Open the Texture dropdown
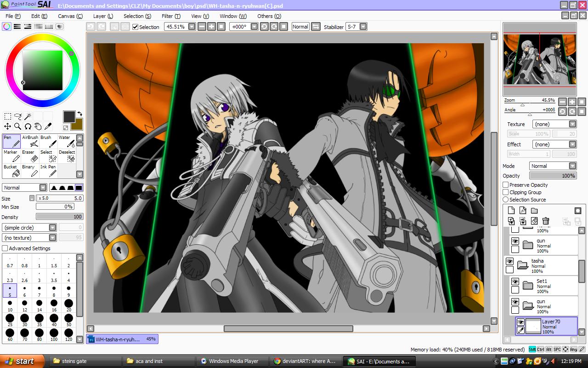588x368 pixels. point(572,124)
